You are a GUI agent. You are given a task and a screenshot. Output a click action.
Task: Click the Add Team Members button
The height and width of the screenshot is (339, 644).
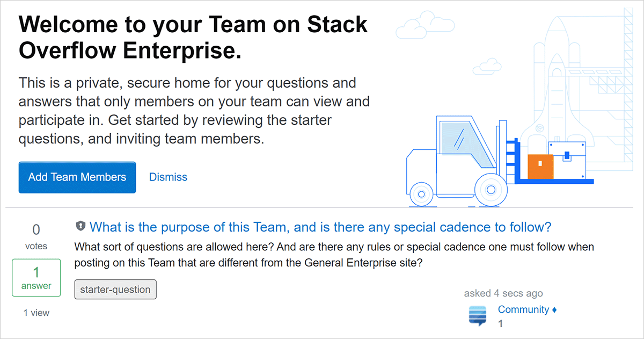(77, 177)
